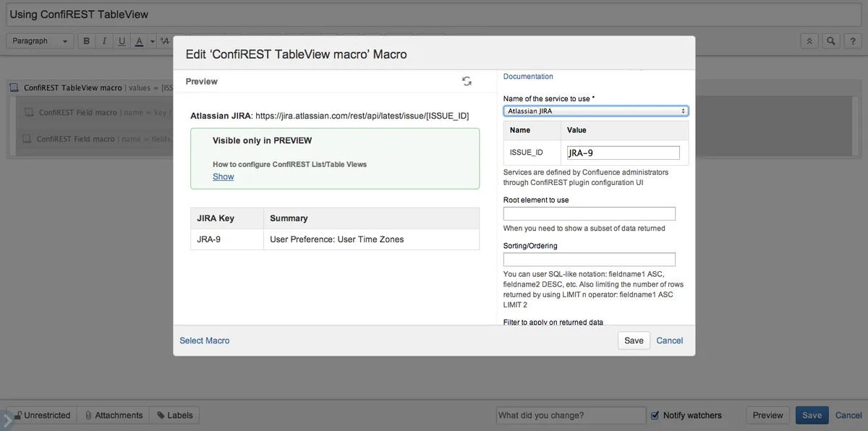Screen dimensions: 868x431
Task: Refresh the macro preview
Action: (x=467, y=82)
